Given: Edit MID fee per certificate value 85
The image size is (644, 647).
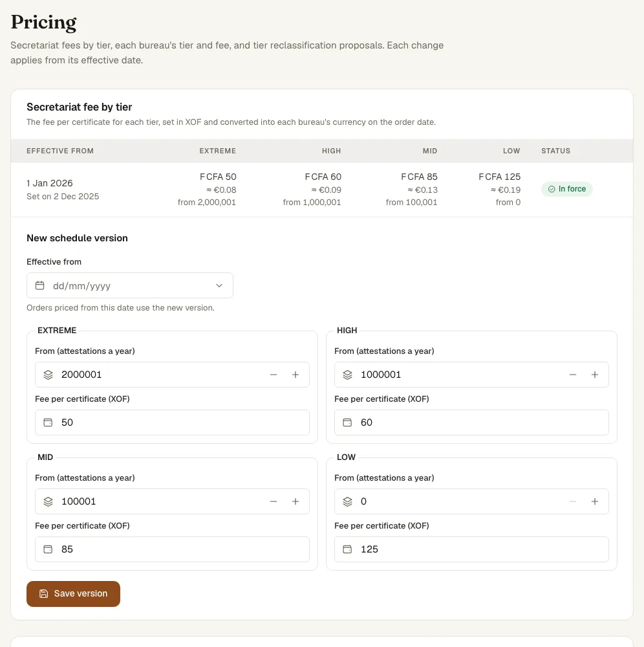Looking at the screenshot, I should 172,549.
